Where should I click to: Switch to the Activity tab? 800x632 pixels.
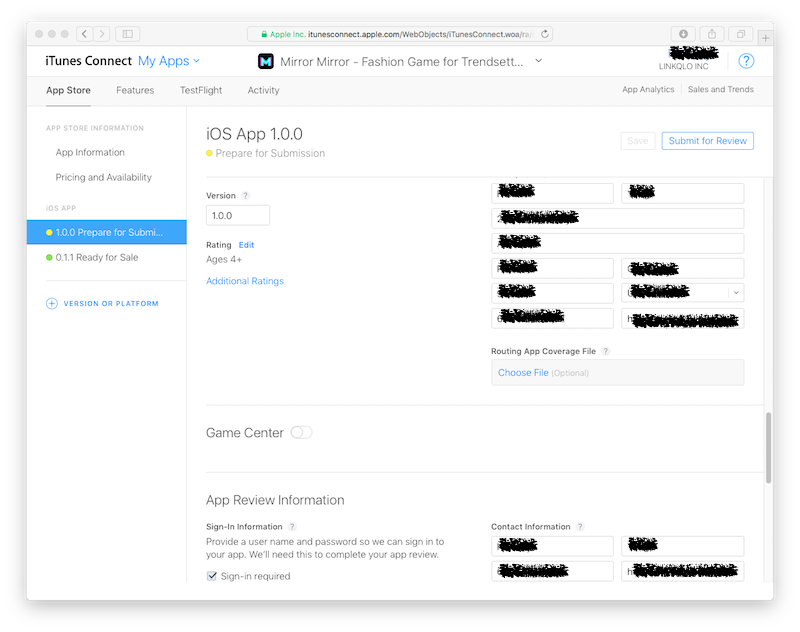[x=263, y=90]
